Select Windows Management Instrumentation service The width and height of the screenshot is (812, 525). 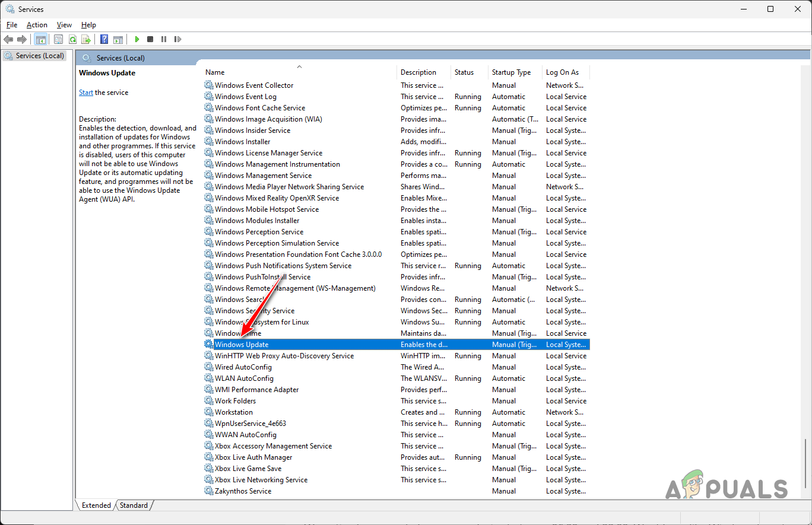(396, 164)
